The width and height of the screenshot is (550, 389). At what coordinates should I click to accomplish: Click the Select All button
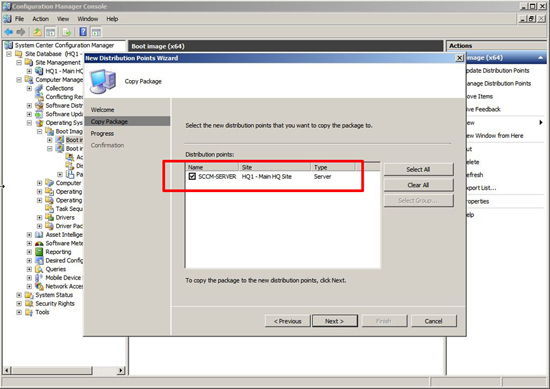[418, 169]
